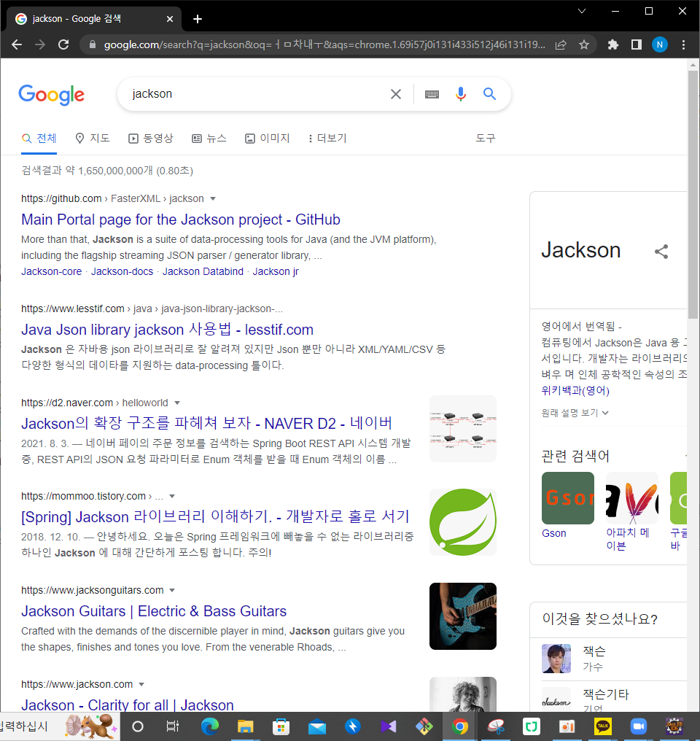Open Jackson의 확장 구조를 파헤쳐 보자 result
This screenshot has width=700, height=741.
tap(207, 424)
